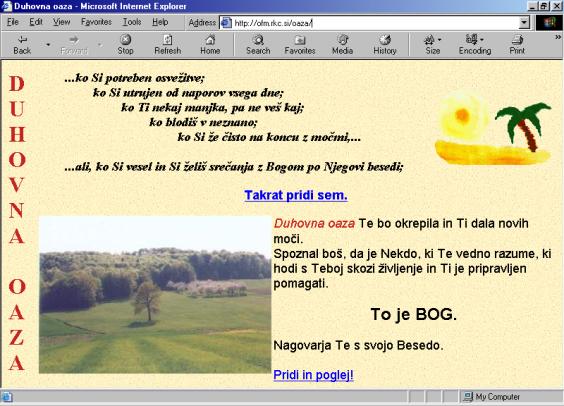Image resolution: width=564 pixels, height=406 pixels.
Task: Click the red 'Duhovna oaza' italic text
Action: [x=314, y=224]
